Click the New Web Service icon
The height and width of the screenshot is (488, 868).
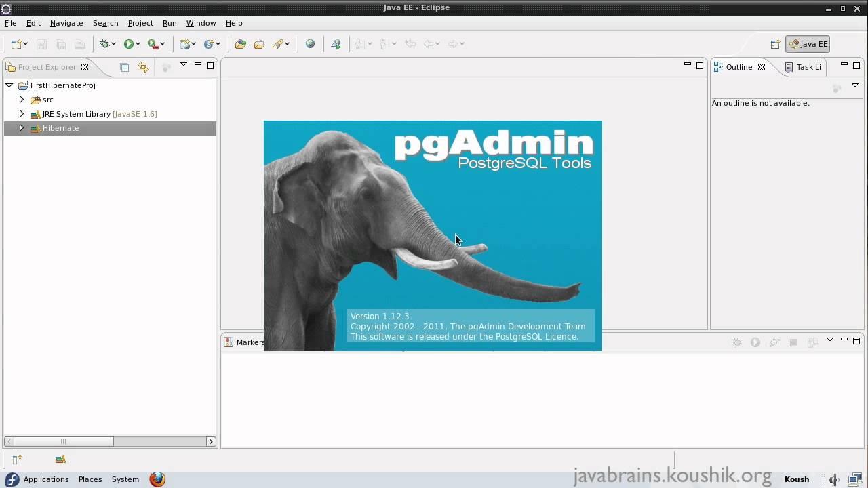coord(209,44)
